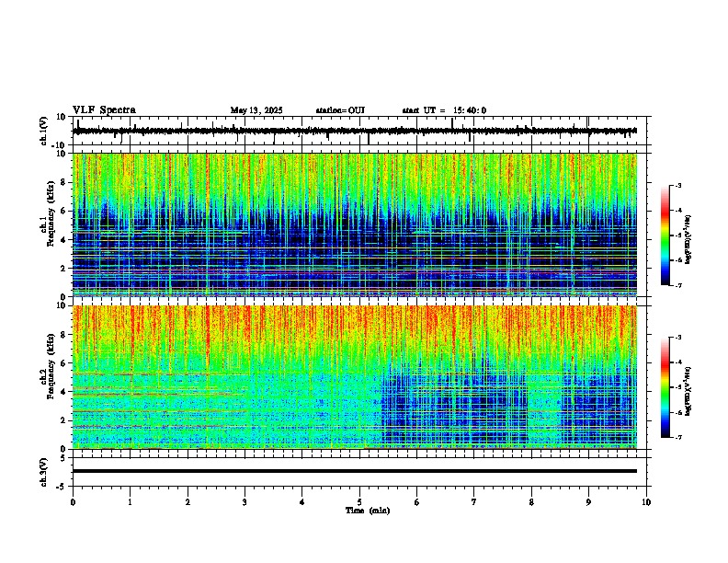The width and height of the screenshot is (728, 563).
Task: Click the upper colorbar log(PSD) label
Action: point(688,239)
